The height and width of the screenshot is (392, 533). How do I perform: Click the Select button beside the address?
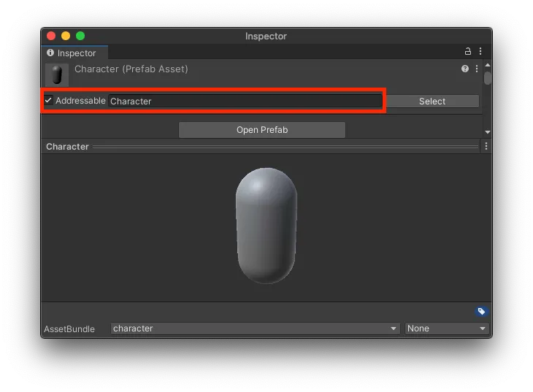(x=432, y=101)
